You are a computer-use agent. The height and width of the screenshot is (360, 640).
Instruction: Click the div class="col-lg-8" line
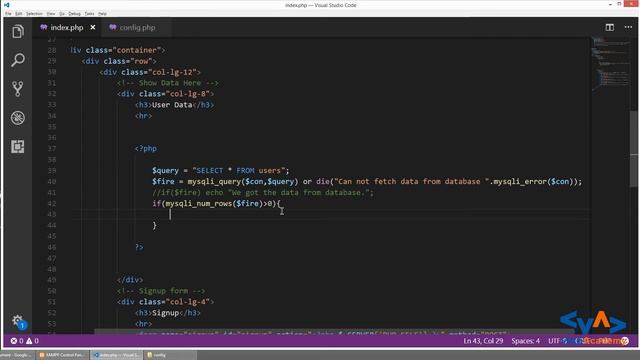pyautogui.click(x=165, y=94)
